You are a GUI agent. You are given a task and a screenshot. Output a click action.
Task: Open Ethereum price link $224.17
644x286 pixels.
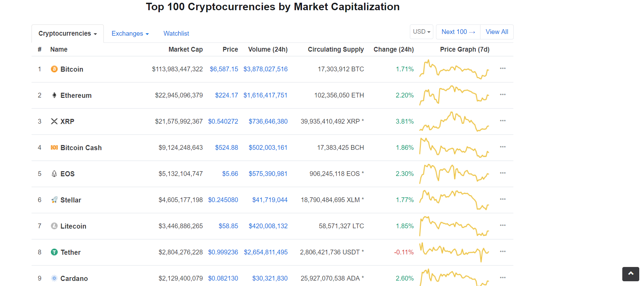226,95
